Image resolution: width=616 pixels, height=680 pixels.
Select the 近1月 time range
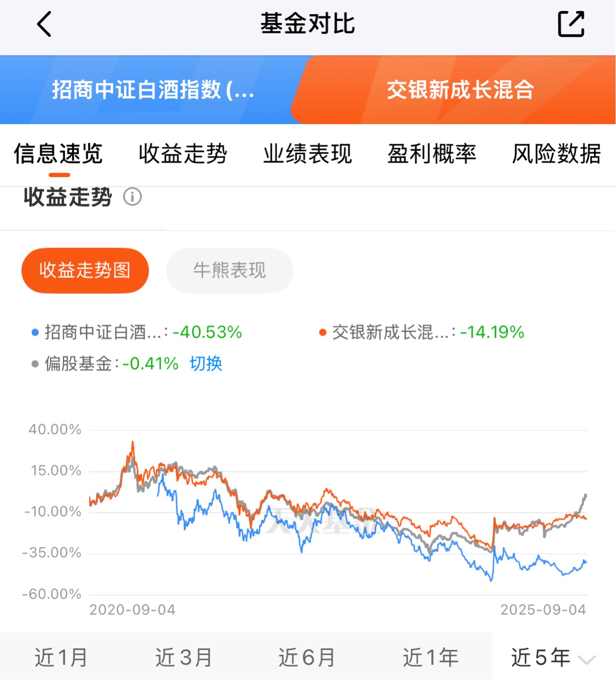(x=61, y=658)
